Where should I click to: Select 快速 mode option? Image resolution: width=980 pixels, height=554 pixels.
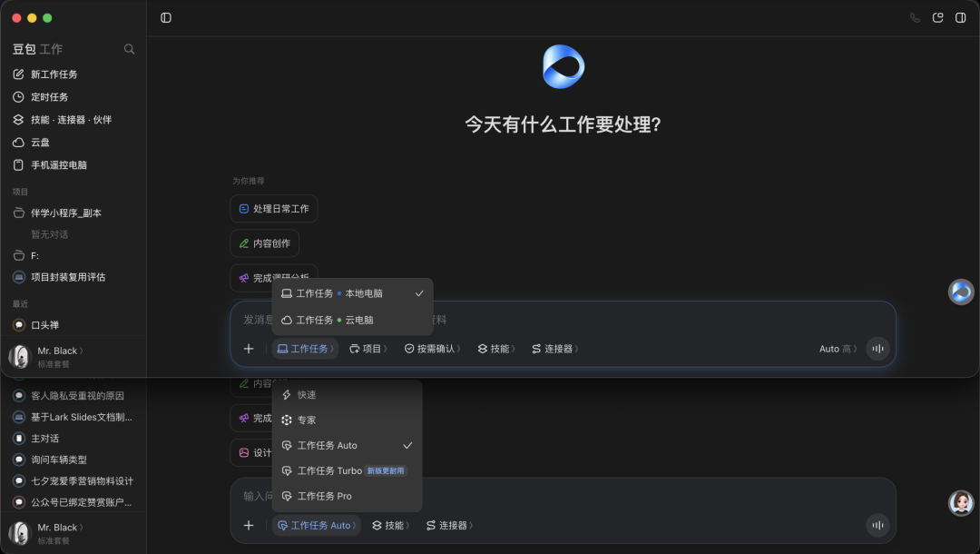[x=347, y=395]
